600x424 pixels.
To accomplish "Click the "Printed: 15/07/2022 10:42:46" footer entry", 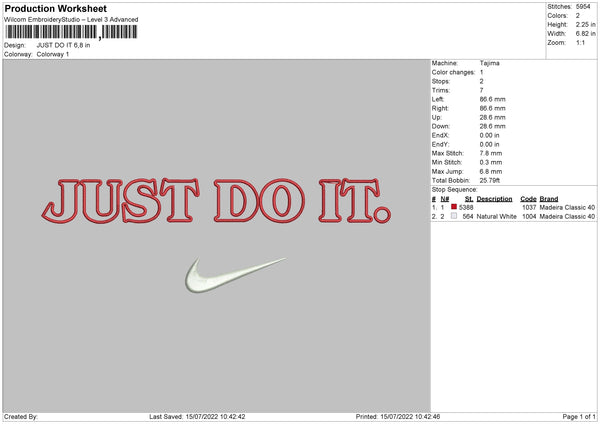I will tap(398, 417).
